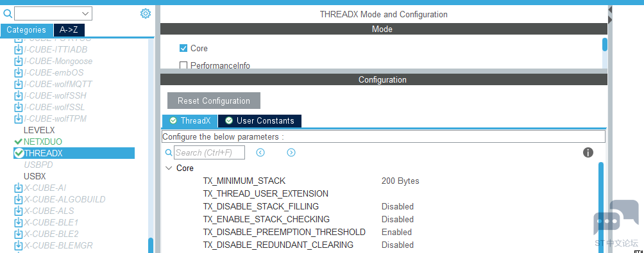Select NETXDUO in the middleware list
Image resolution: width=644 pixels, height=253 pixels.
pyautogui.click(x=43, y=142)
